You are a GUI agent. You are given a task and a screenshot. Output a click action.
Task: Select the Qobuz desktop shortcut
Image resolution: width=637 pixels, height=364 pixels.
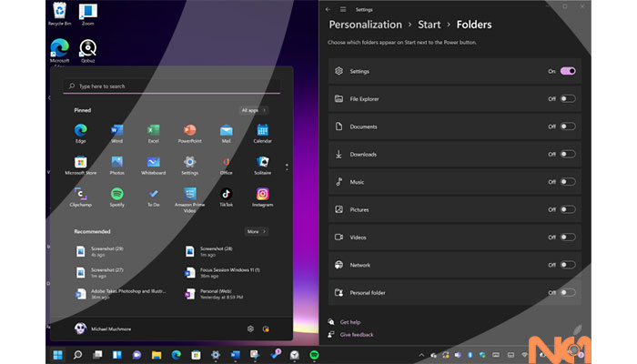(87, 51)
